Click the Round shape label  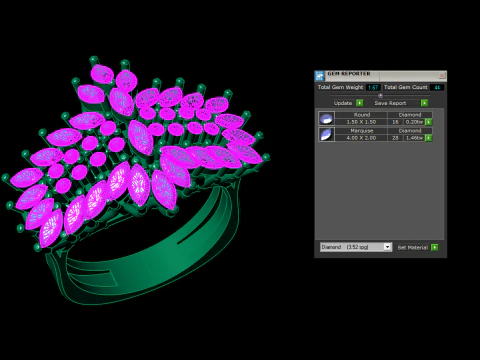[362, 115]
